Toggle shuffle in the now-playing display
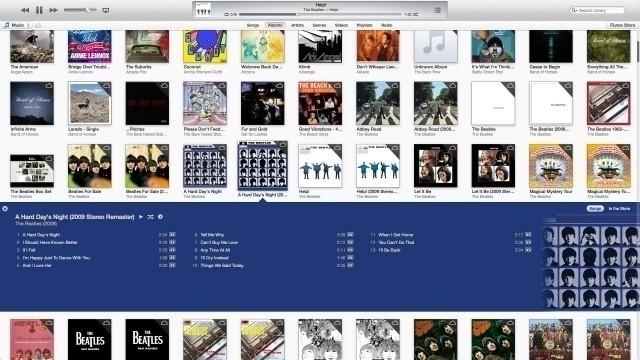 click(416, 15)
